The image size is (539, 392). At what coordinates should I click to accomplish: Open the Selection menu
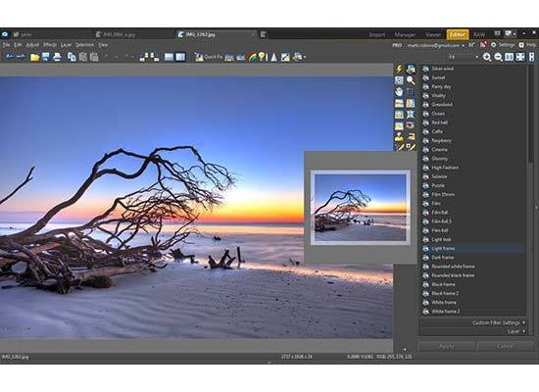tap(84, 45)
